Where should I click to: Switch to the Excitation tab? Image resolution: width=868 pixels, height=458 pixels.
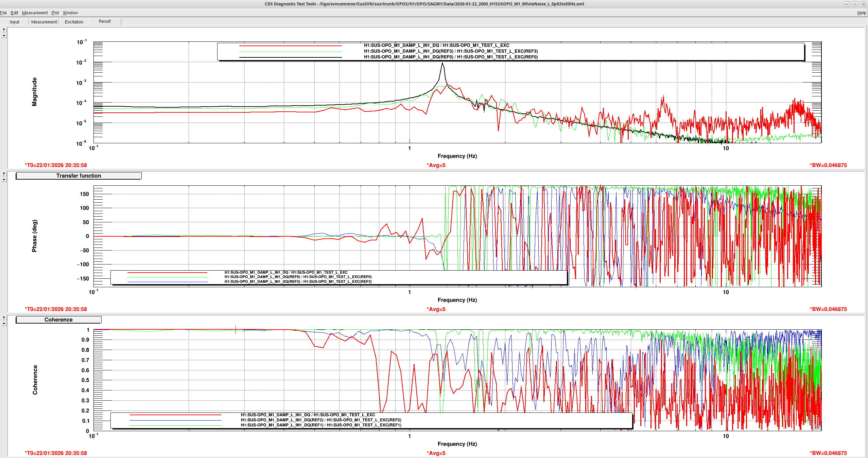click(74, 22)
